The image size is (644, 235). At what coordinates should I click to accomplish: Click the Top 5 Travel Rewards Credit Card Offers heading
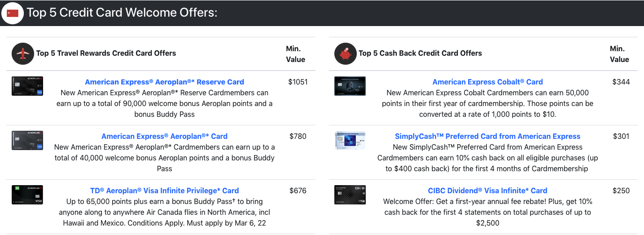tap(106, 53)
